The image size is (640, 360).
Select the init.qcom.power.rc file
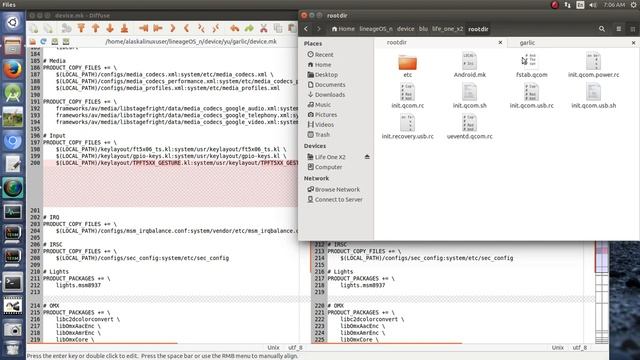pyautogui.click(x=593, y=65)
